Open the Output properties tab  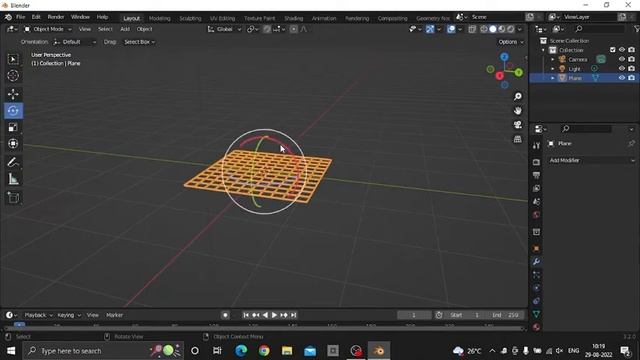click(536, 175)
